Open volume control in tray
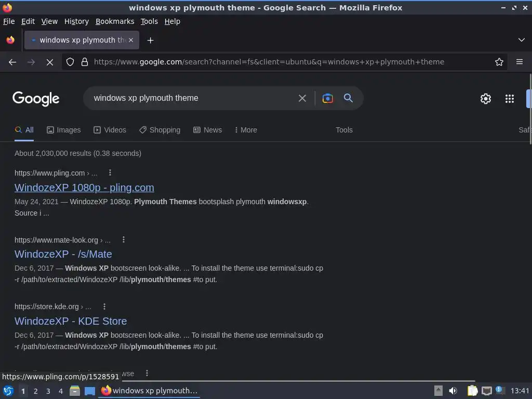The width and height of the screenshot is (532, 399). [x=453, y=391]
